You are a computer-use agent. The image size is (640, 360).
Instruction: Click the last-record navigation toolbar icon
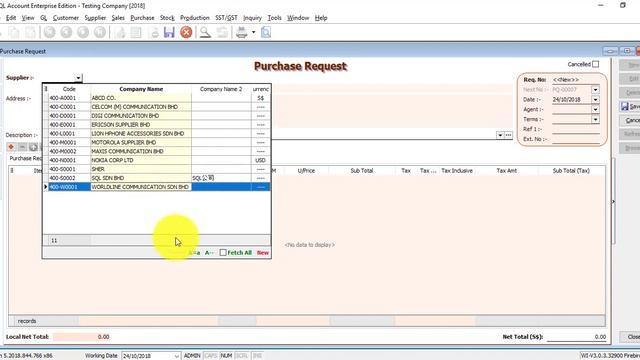(x=100, y=32)
